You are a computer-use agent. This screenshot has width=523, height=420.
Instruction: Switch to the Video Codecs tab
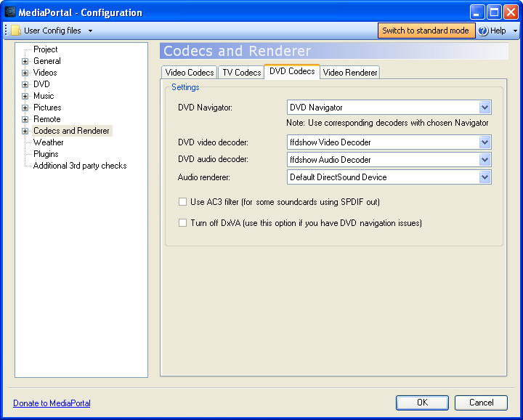(x=189, y=73)
